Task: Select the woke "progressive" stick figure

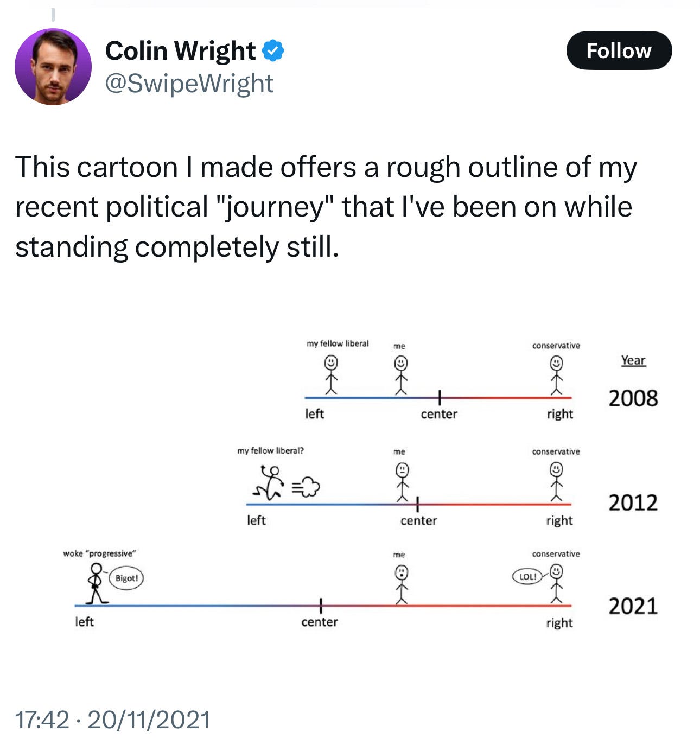Action: (97, 583)
